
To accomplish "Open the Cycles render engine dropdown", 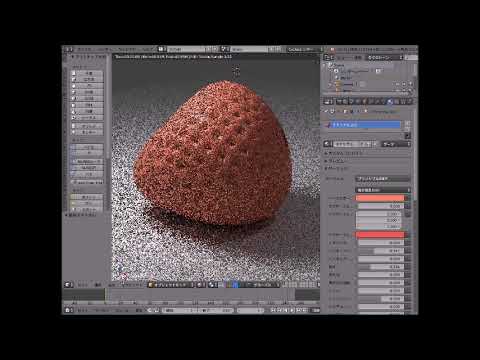I will point(304,49).
